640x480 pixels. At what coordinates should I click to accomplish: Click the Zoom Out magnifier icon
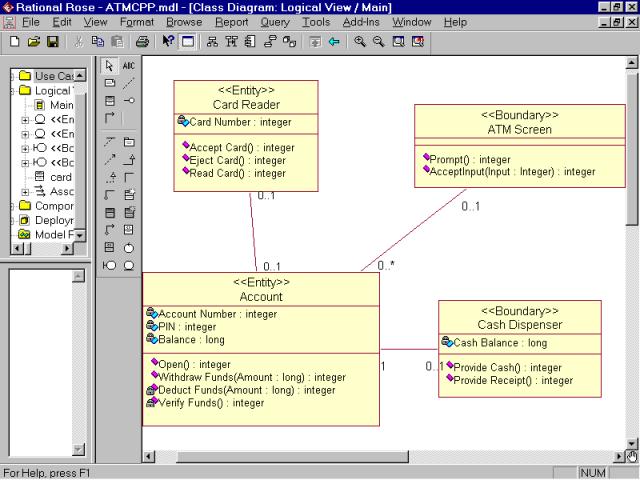click(379, 42)
